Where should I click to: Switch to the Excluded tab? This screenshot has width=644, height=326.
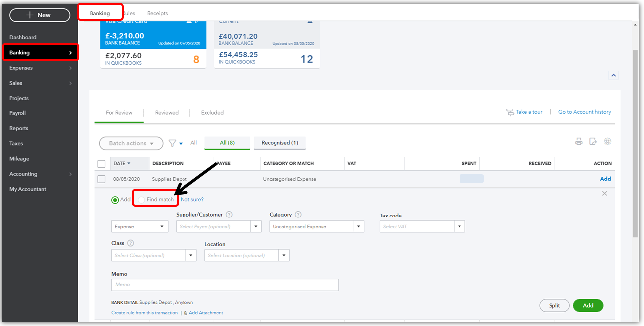(212, 113)
